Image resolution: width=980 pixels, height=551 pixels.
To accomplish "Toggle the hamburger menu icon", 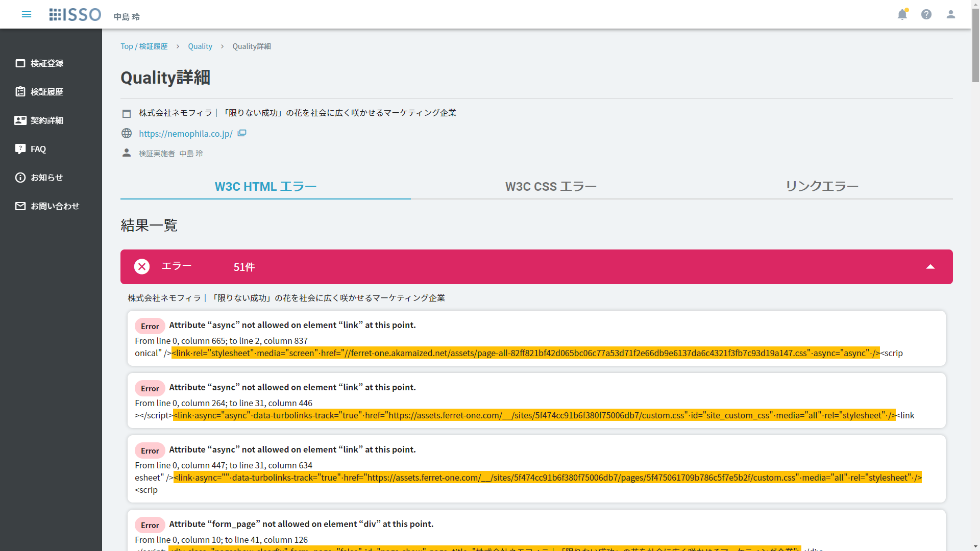I will [x=27, y=14].
